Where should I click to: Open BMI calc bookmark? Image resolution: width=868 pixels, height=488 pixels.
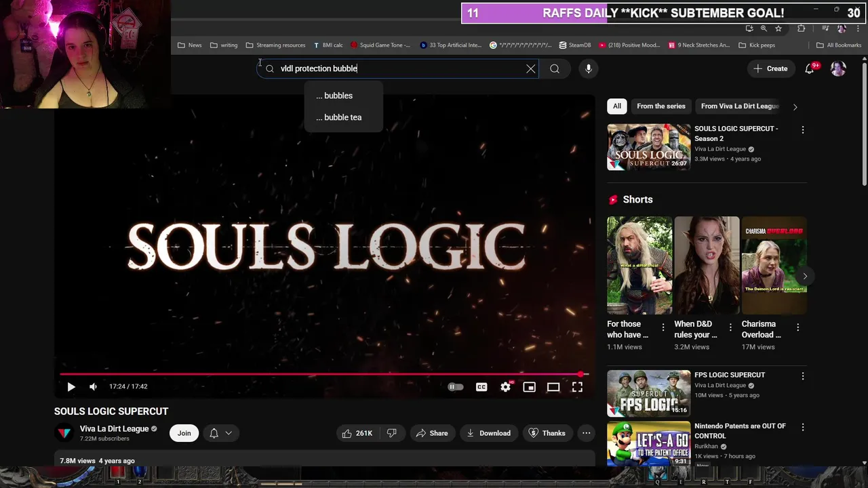(x=328, y=45)
